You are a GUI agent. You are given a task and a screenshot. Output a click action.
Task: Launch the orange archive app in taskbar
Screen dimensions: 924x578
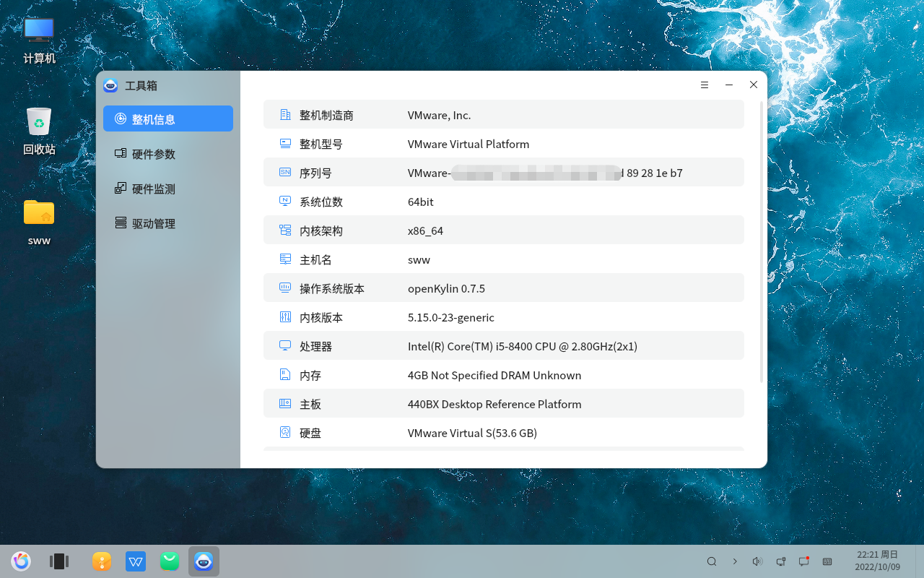(102, 561)
